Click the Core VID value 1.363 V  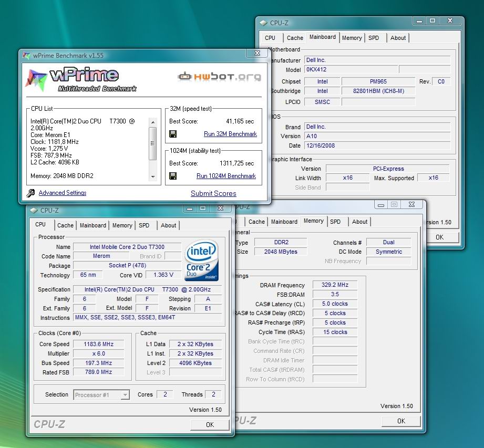(x=163, y=275)
